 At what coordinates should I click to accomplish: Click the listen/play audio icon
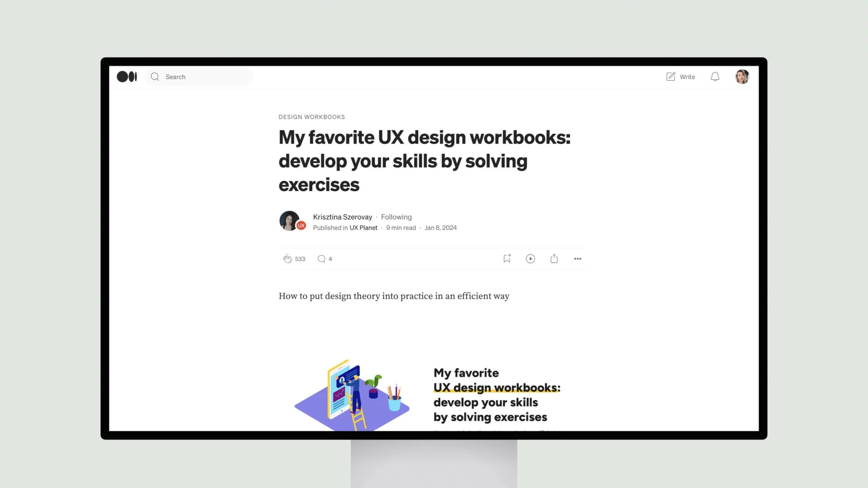tap(530, 258)
